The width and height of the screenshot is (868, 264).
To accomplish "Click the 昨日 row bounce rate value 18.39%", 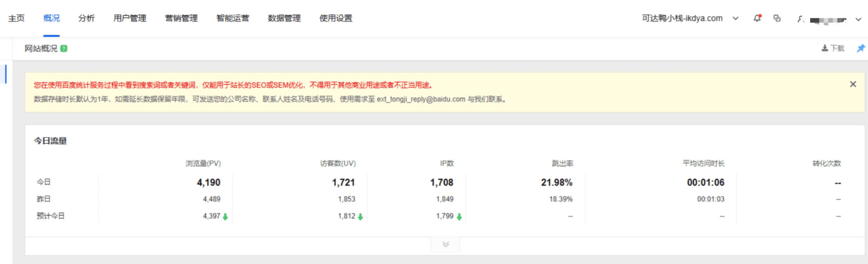I will click(561, 199).
